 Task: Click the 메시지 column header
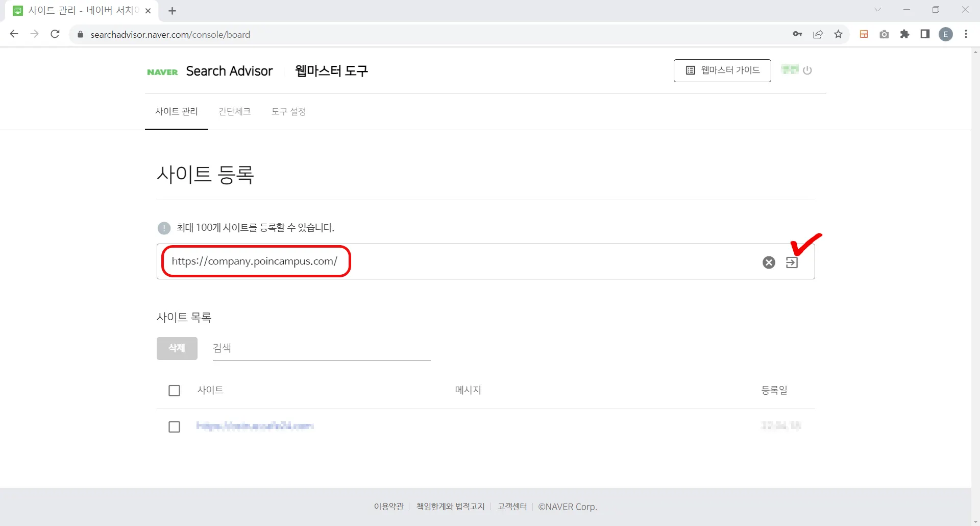click(468, 390)
